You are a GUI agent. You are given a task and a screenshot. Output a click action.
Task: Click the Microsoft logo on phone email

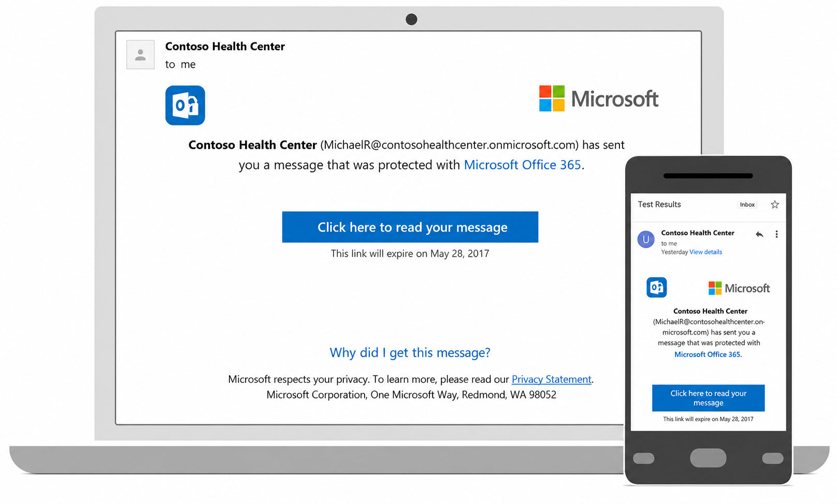pyautogui.click(x=739, y=288)
